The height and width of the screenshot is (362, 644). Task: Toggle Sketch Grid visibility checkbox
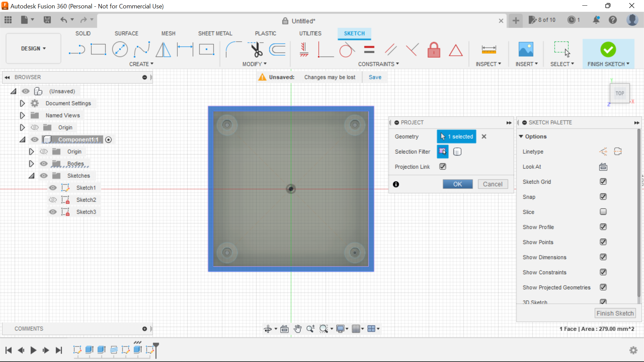[x=603, y=181]
